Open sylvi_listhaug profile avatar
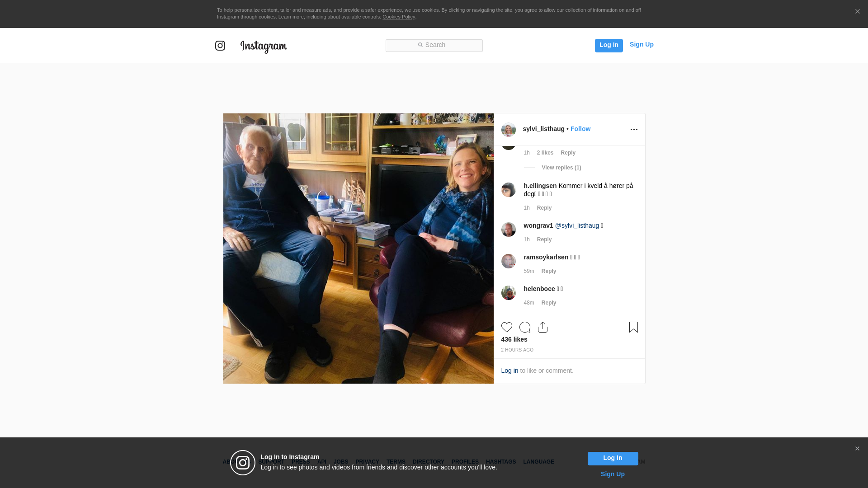Screen dimensions: 868x488 tap(508, 130)
